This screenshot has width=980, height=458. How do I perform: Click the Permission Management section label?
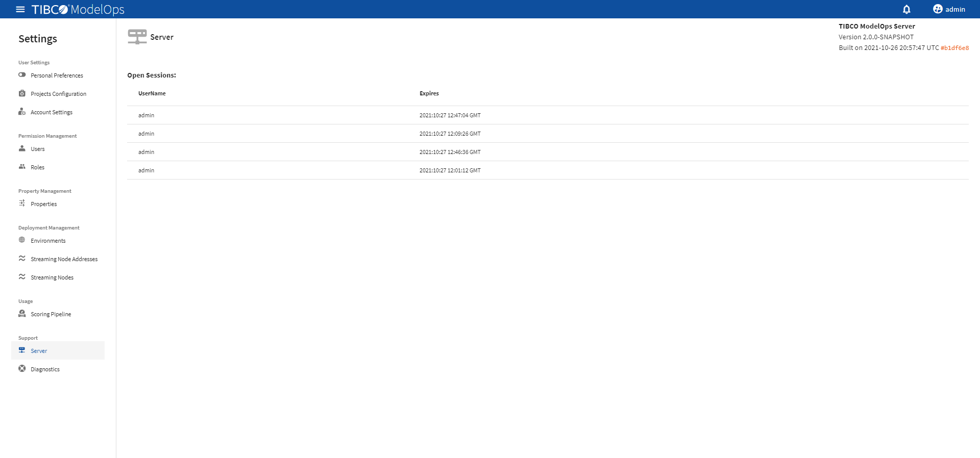pos(47,136)
